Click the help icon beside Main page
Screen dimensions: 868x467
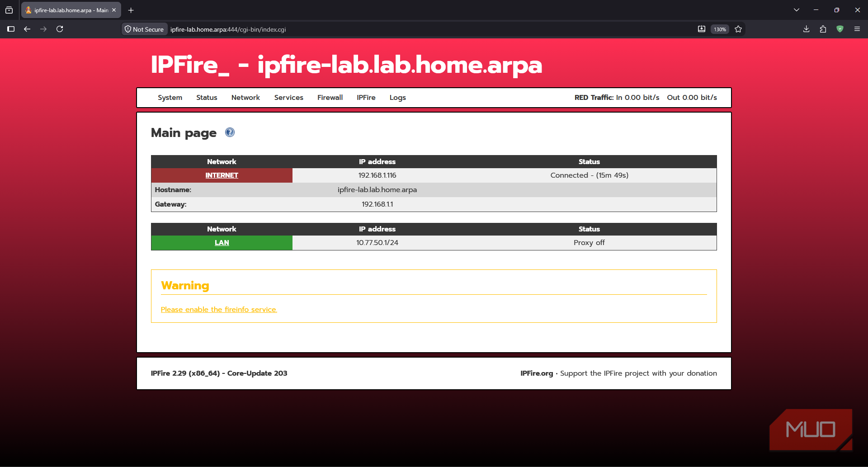[230, 132]
